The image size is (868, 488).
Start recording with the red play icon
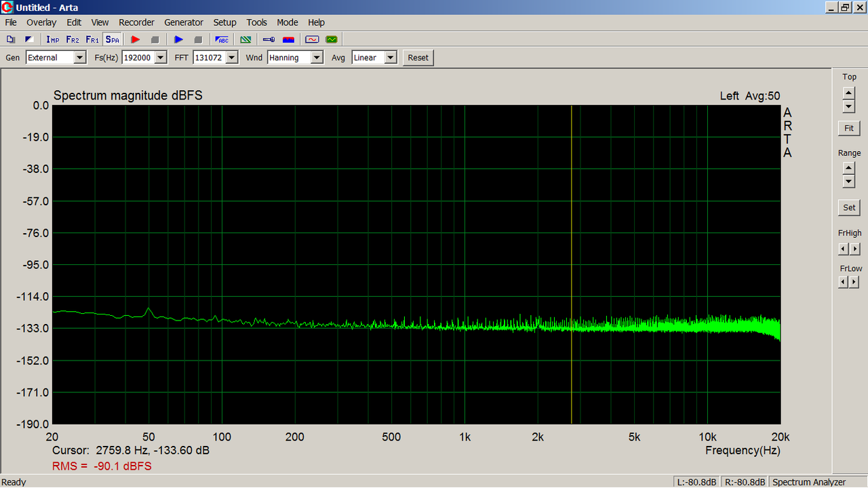(x=135, y=40)
